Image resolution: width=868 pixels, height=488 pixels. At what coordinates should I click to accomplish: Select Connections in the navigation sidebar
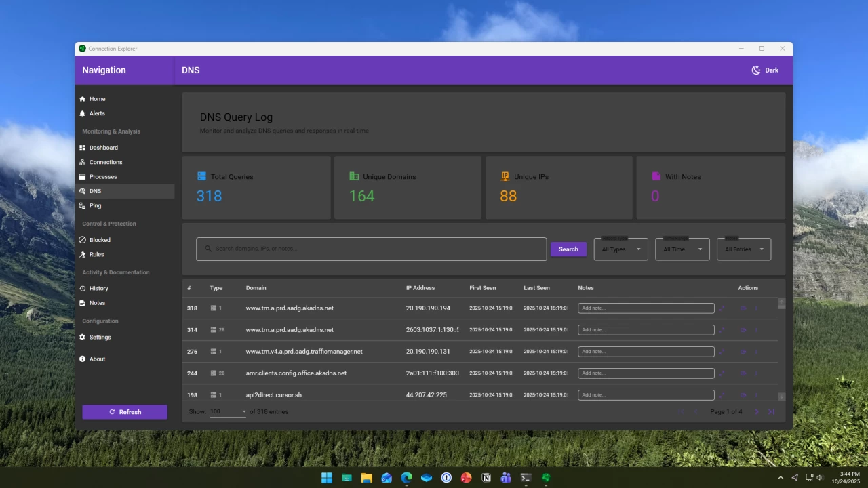(105, 162)
